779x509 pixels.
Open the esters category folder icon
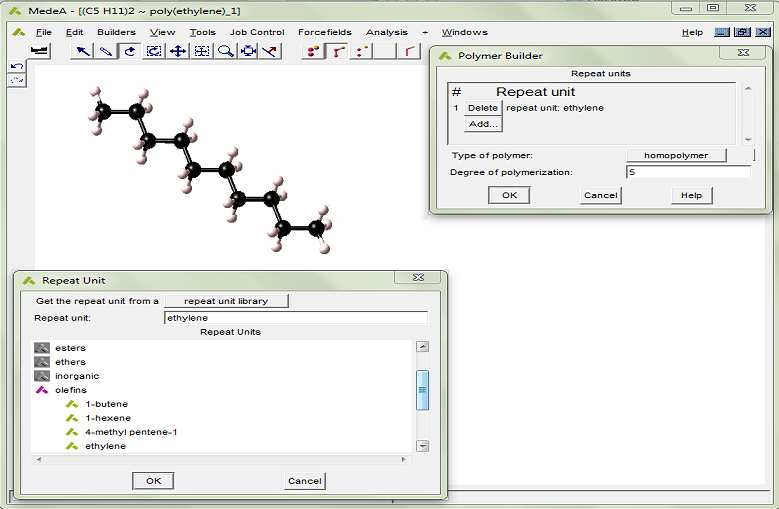point(42,348)
